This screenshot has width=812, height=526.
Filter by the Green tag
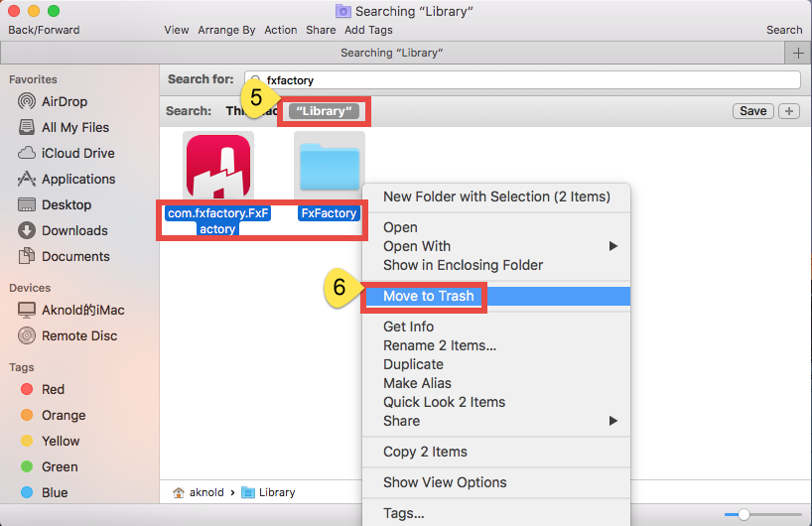[x=50, y=467]
